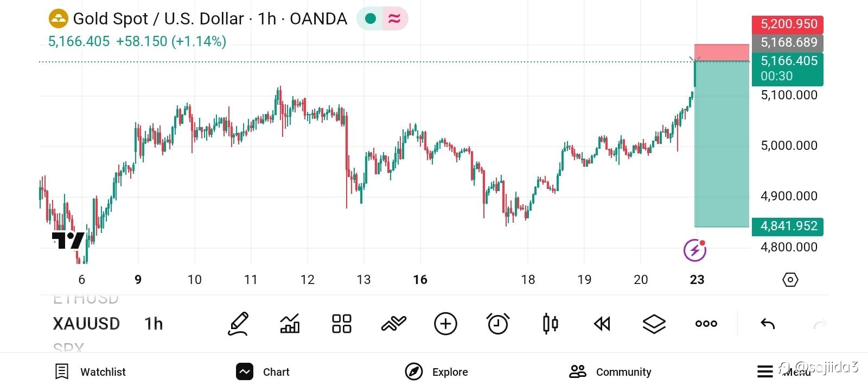Open the XAUUSD symbol picker

pos(86,324)
